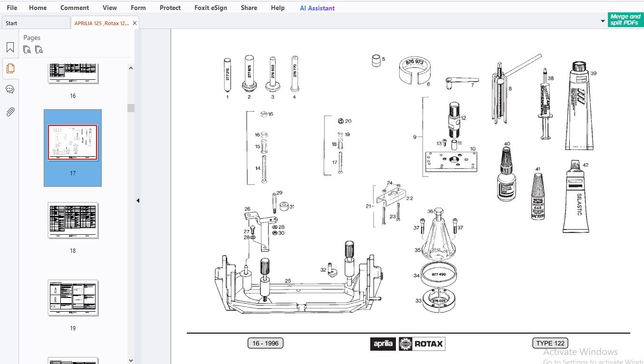Click the Merge and split PDFs banner
The height and width of the screenshot is (364, 644).
625,19
